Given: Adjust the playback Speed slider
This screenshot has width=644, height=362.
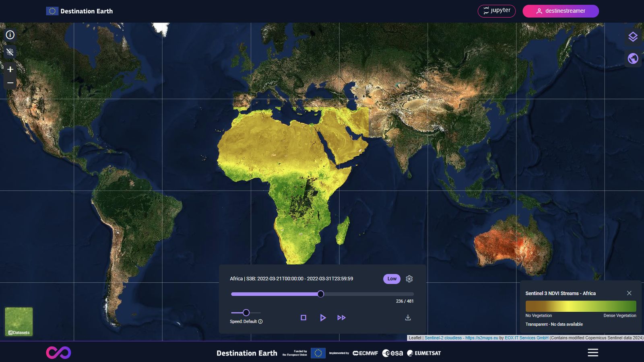Looking at the screenshot, I should pyautogui.click(x=246, y=313).
